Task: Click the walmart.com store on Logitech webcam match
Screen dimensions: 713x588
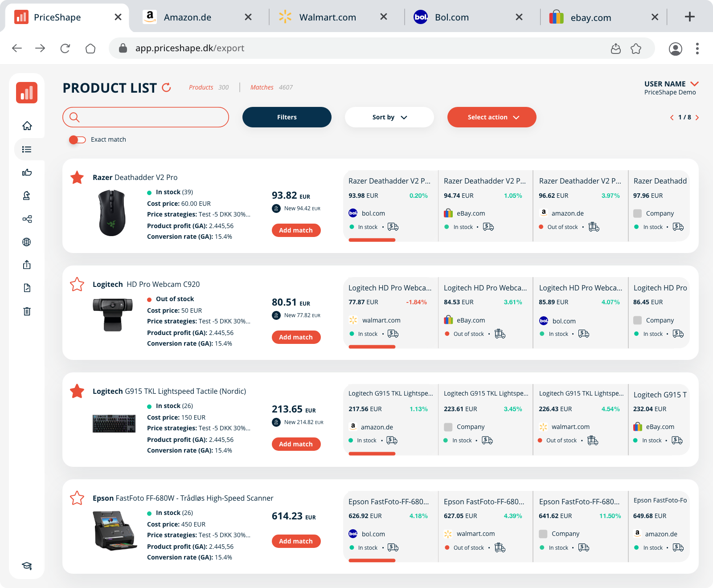Action: (374, 320)
